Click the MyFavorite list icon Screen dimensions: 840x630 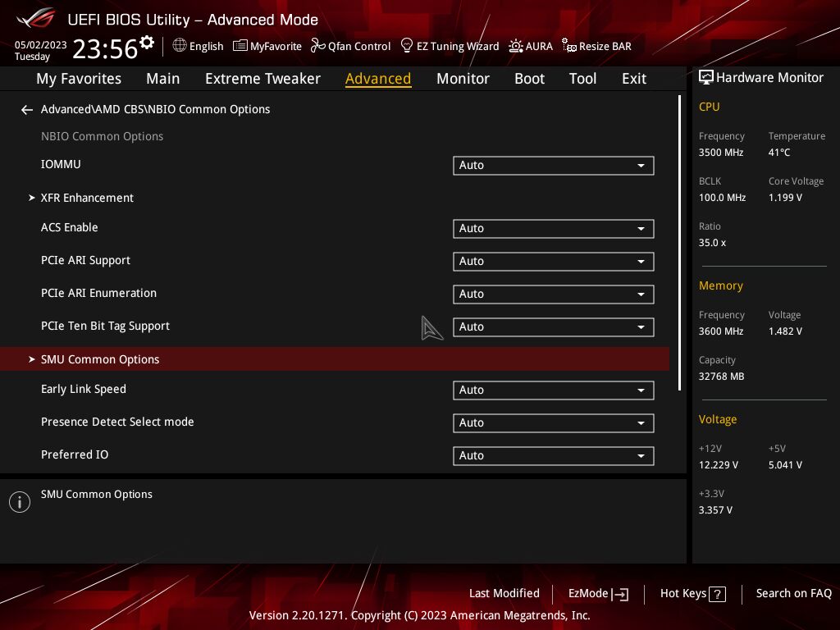pos(240,46)
